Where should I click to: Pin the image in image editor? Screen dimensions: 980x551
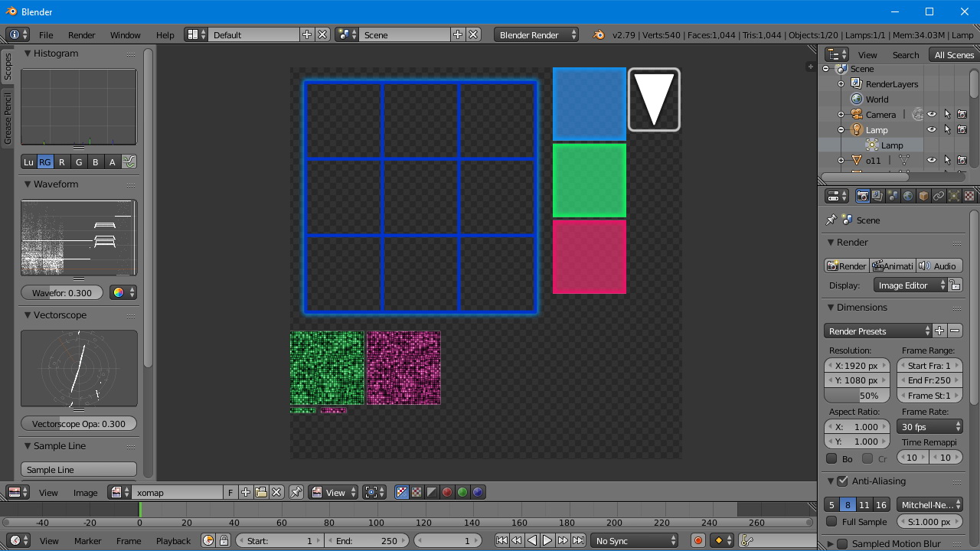click(x=296, y=492)
